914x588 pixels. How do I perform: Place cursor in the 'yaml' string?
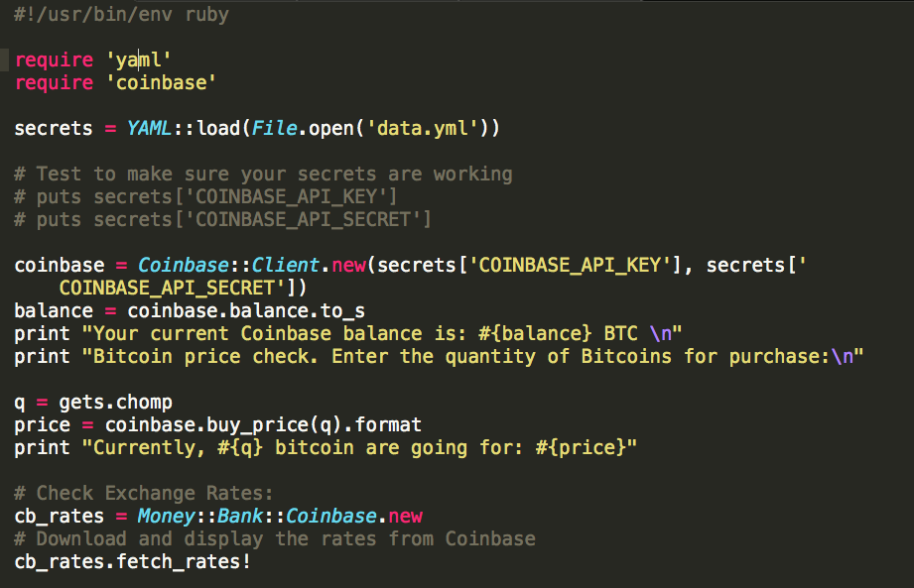[138, 59]
